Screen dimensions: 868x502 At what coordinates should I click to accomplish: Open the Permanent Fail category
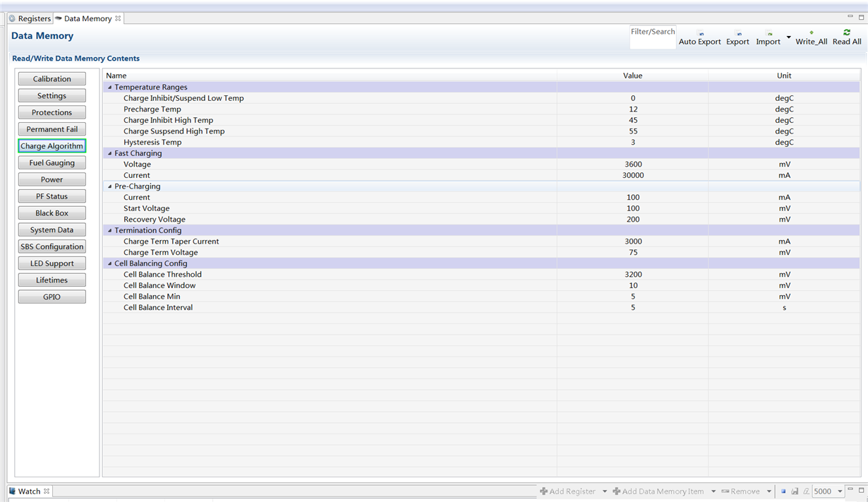point(52,129)
